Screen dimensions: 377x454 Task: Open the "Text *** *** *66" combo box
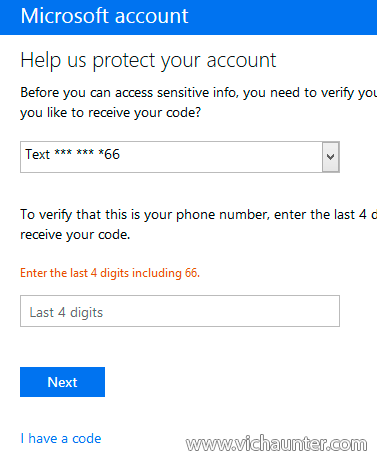coord(180,157)
